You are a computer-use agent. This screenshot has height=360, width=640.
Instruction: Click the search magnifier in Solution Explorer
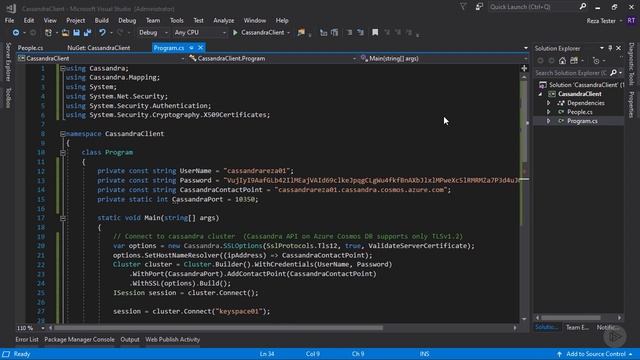pos(613,73)
